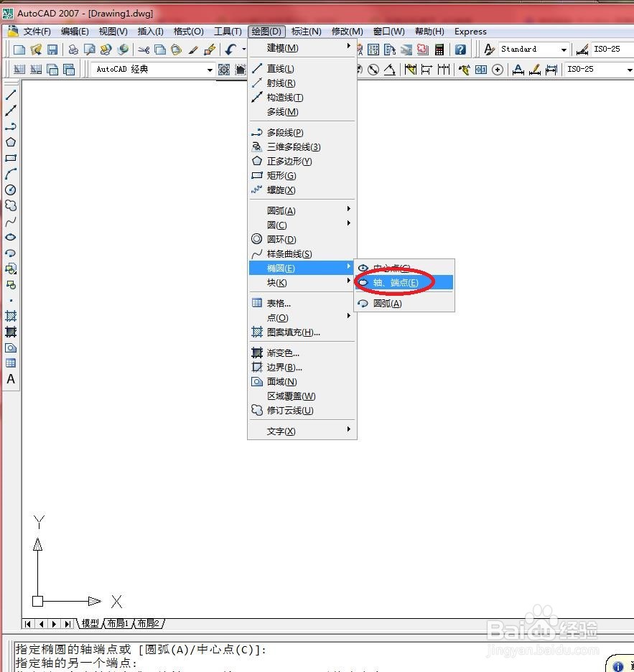The image size is (634, 672).
Task: Click the Cut (scissors) icon
Action: click(x=144, y=50)
